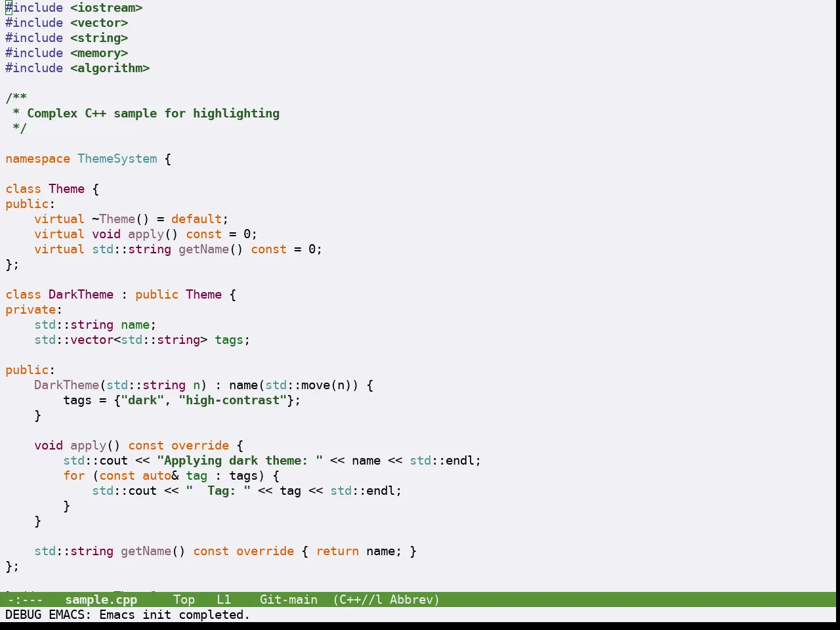Click the echo area message 'Emacs init completed.'
840x630 pixels.
175,615
